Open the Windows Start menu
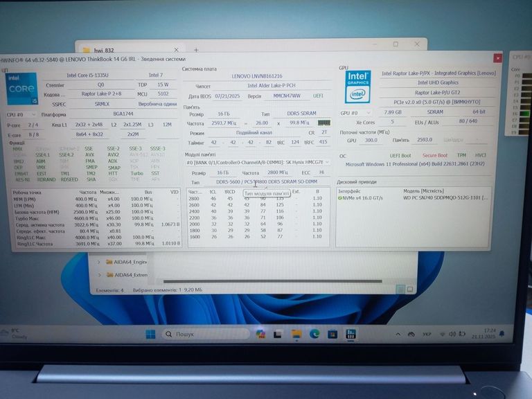The image size is (532, 399). 150,334
